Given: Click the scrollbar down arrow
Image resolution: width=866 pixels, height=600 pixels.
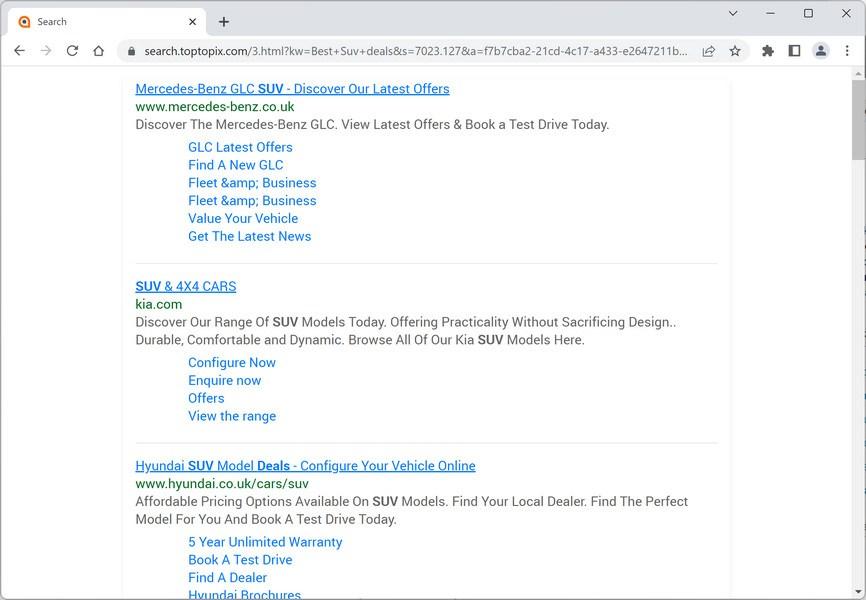Looking at the screenshot, I should pos(858,593).
